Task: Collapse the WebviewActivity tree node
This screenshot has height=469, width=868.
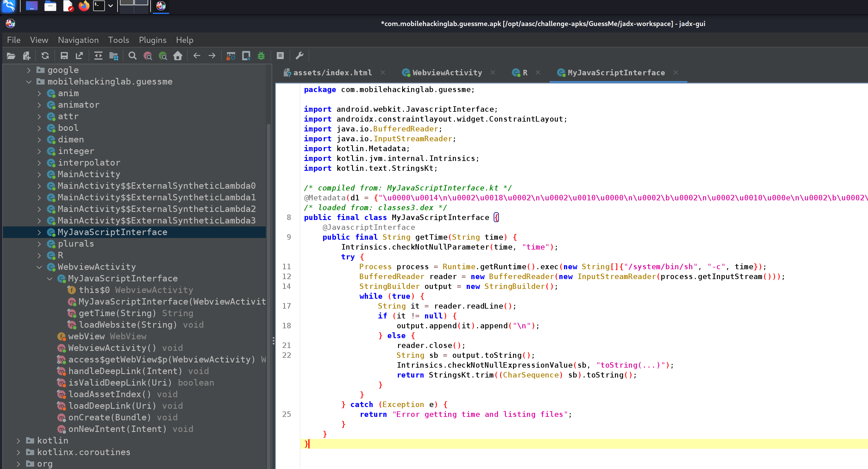Action: pos(39,267)
